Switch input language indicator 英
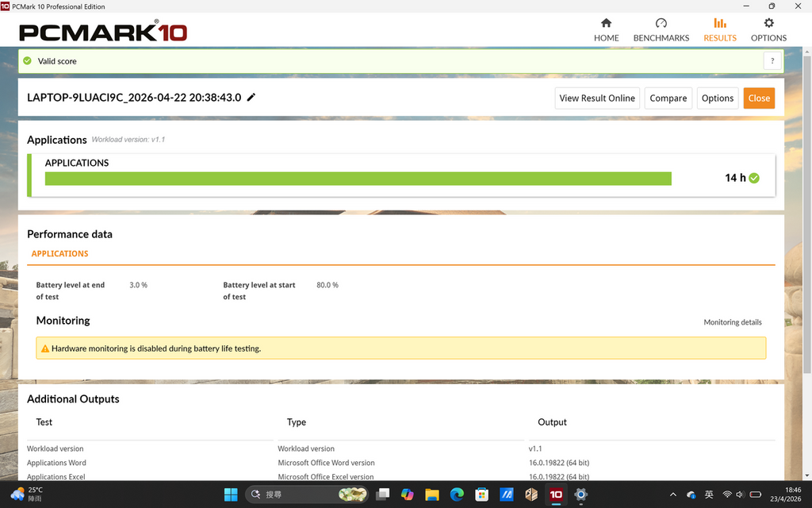Image resolution: width=812 pixels, height=508 pixels. (709, 495)
